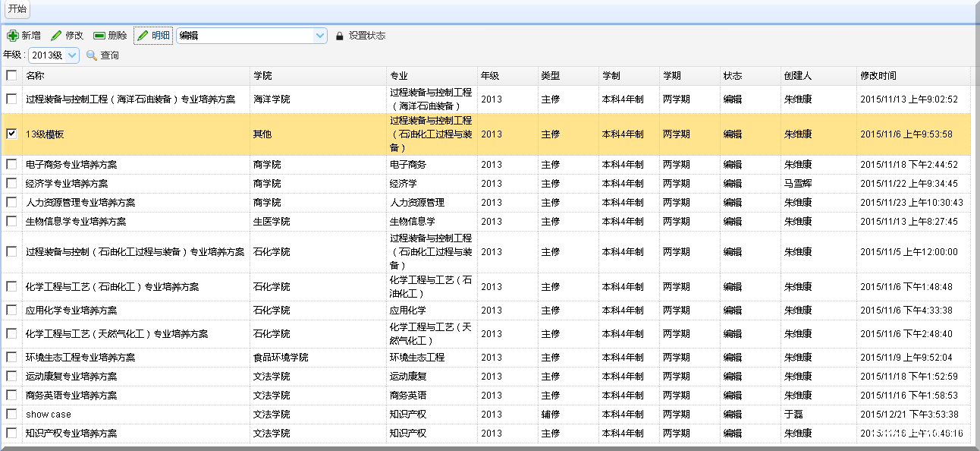Toggle the select-all checkbox in header
Viewport: 980px width, 451px height.
point(11,75)
